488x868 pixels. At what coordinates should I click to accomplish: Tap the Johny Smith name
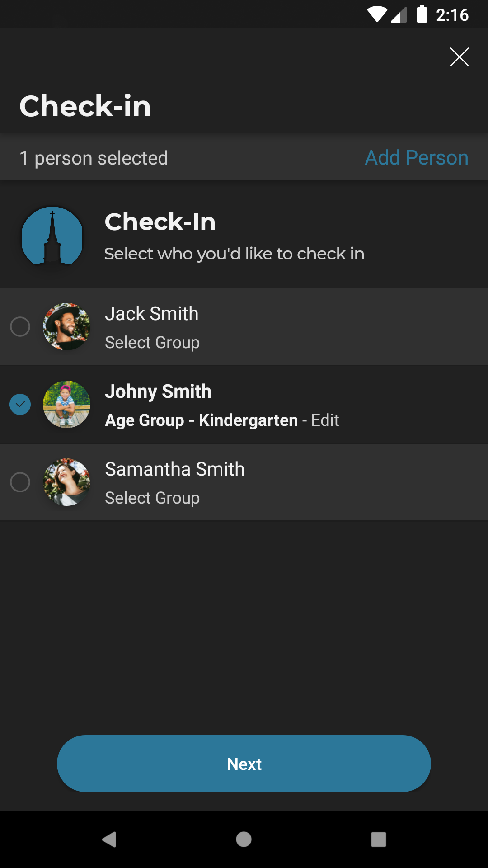(158, 392)
